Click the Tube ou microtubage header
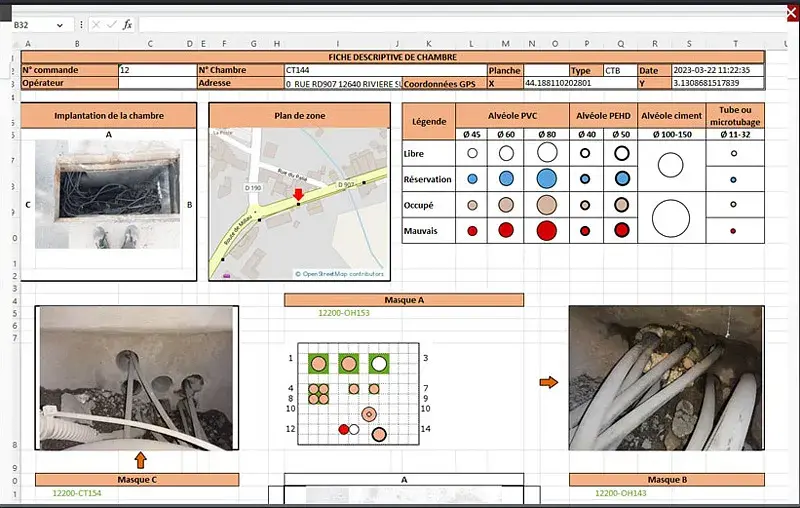Image resolution: width=800 pixels, height=508 pixels. [x=735, y=116]
